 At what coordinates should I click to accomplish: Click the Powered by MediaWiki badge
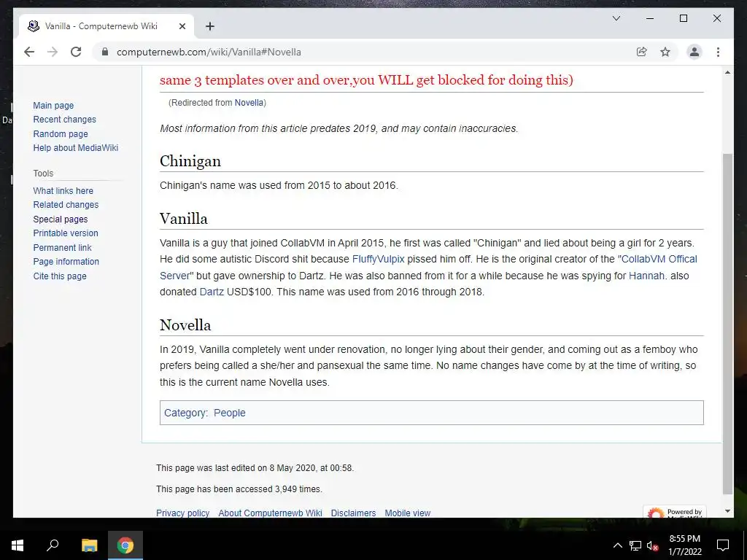point(675,512)
